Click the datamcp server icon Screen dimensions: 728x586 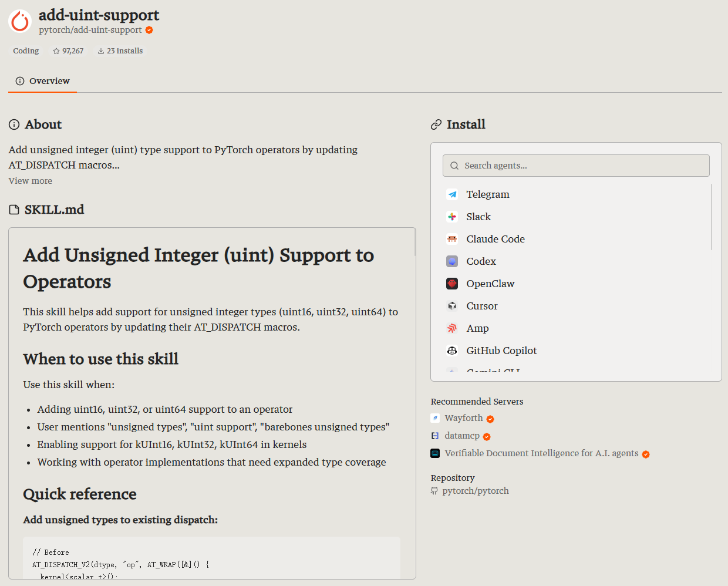click(435, 436)
